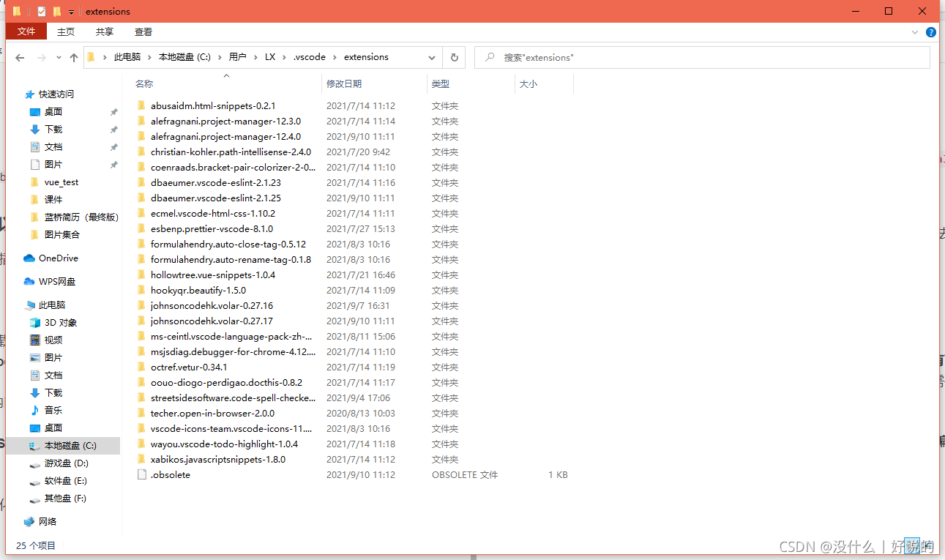
Task: Select folder xabikos.javascriptsnippets-1.8.0
Action: pos(218,460)
